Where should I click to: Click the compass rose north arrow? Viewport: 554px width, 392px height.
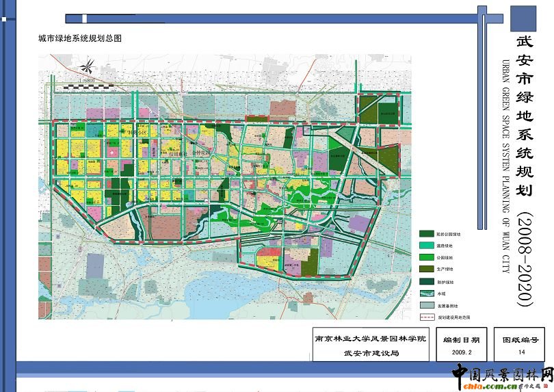(87, 68)
